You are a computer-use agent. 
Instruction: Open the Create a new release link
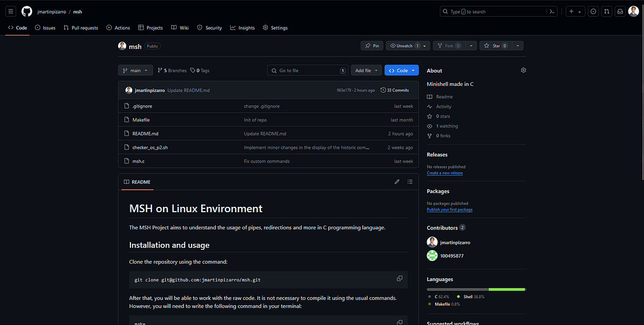445,173
